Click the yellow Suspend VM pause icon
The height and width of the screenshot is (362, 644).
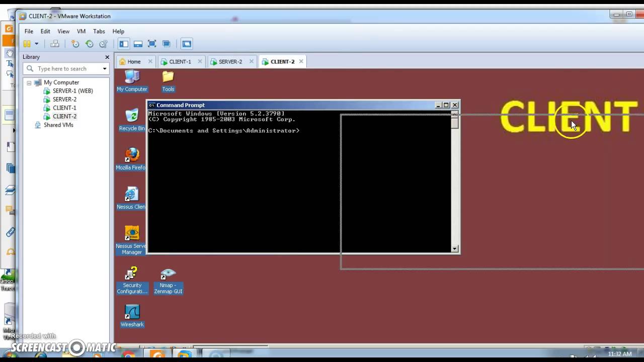pyautogui.click(x=27, y=44)
